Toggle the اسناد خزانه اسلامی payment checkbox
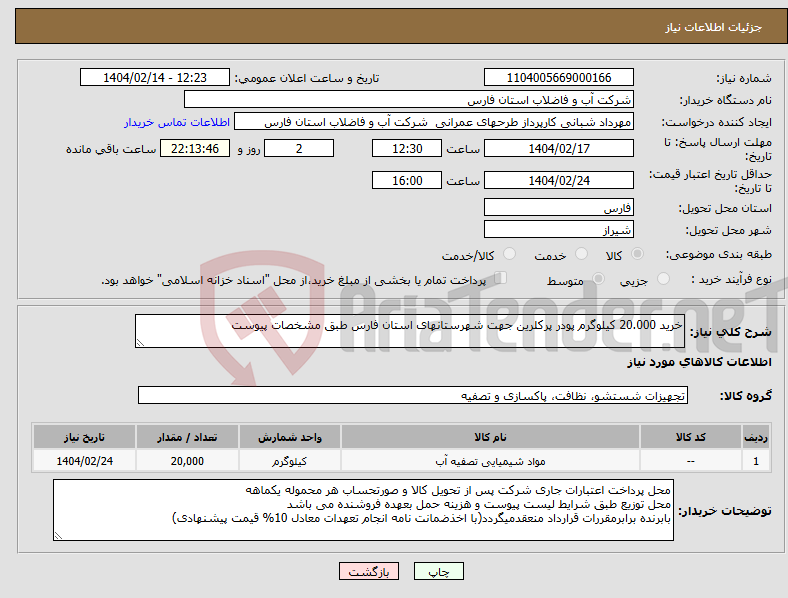The image size is (788, 598). click(x=501, y=278)
